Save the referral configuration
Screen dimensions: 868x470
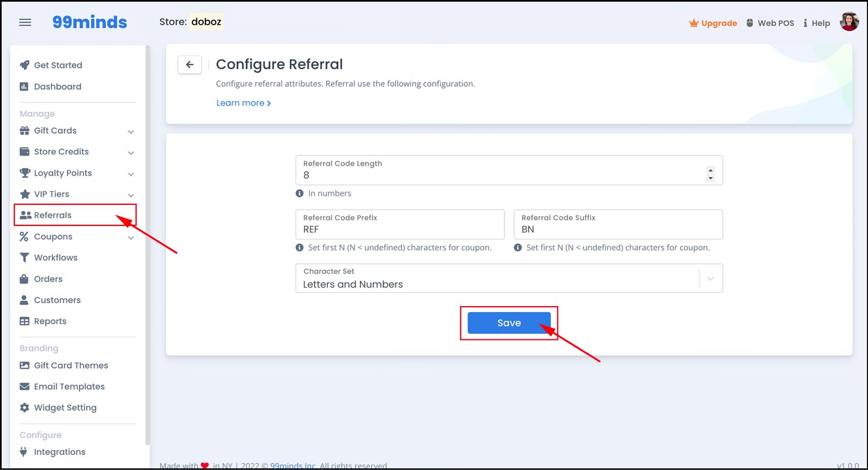[509, 323]
